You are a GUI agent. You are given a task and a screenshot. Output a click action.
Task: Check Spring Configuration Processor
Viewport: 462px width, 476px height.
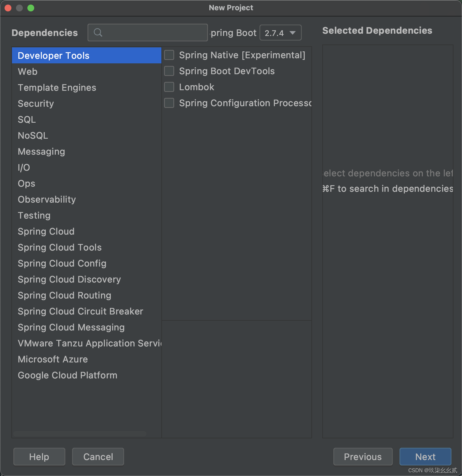pyautogui.click(x=169, y=103)
